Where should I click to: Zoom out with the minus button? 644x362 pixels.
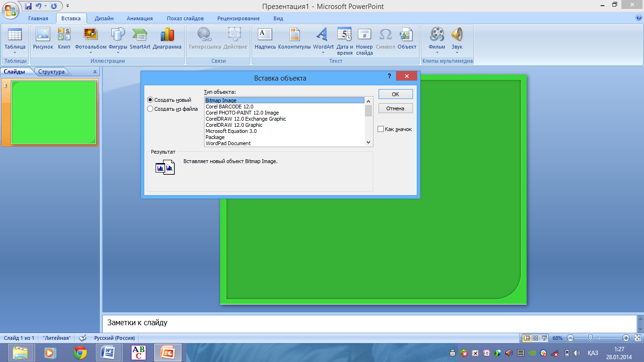tap(570, 338)
